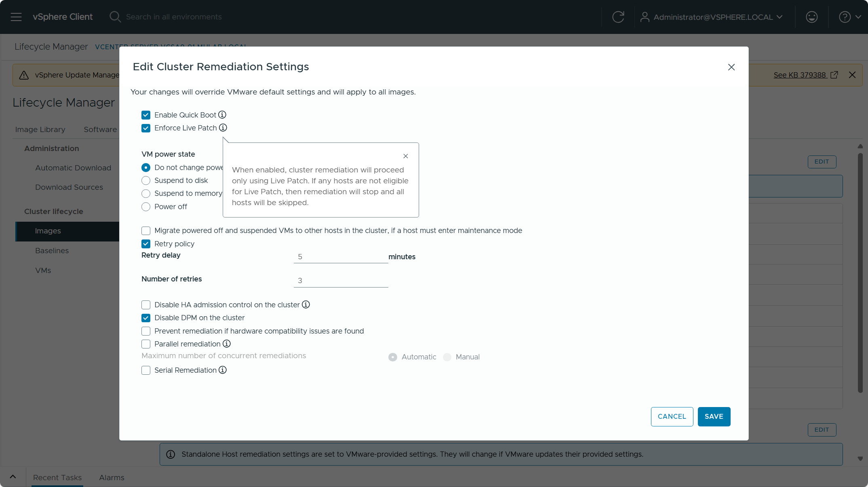This screenshot has height=487, width=868.
Task: Click the Serial Remediation info icon
Action: coord(223,370)
